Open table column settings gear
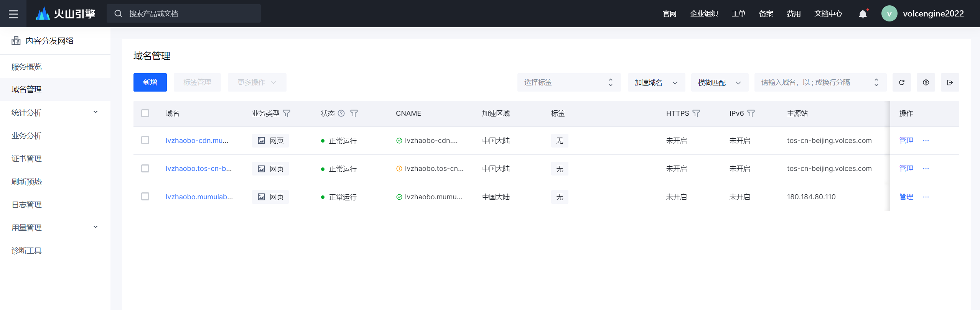Viewport: 980px width, 310px height. 926,82
